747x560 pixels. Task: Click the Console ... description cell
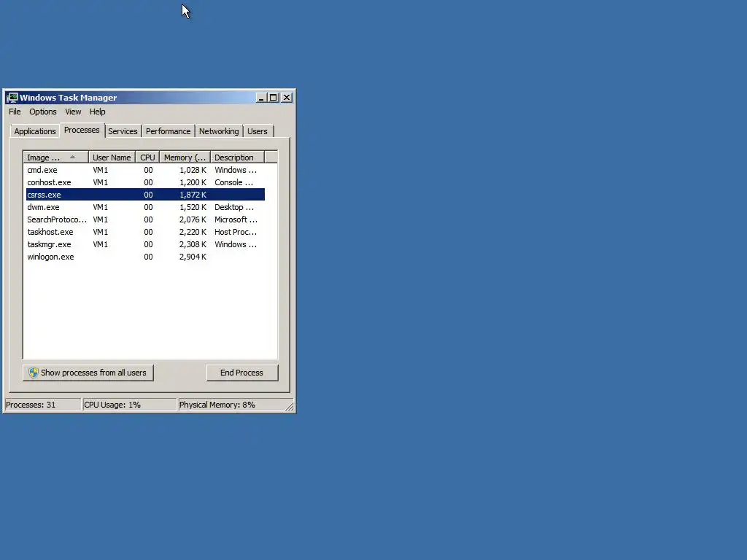point(234,182)
